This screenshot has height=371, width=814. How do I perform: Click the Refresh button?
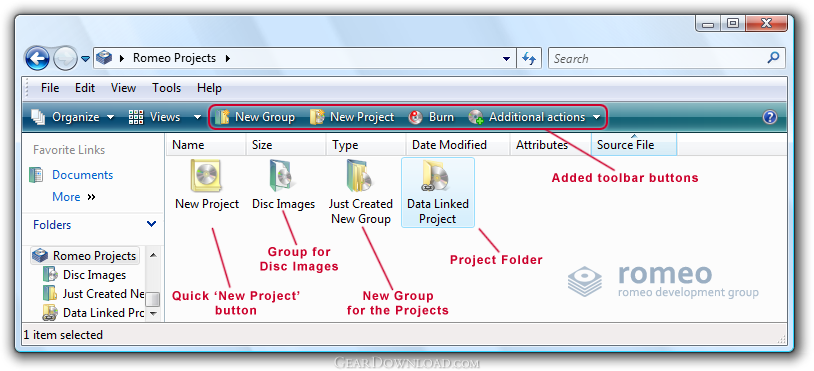point(528,58)
